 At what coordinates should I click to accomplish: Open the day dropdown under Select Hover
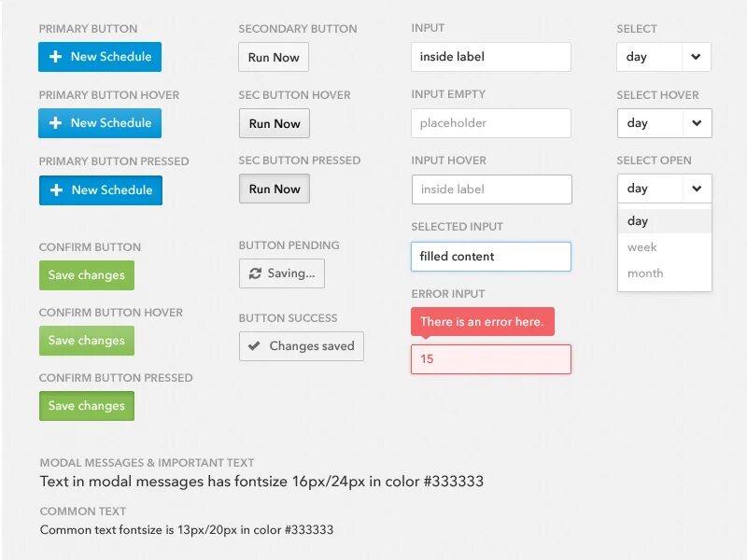[665, 123]
